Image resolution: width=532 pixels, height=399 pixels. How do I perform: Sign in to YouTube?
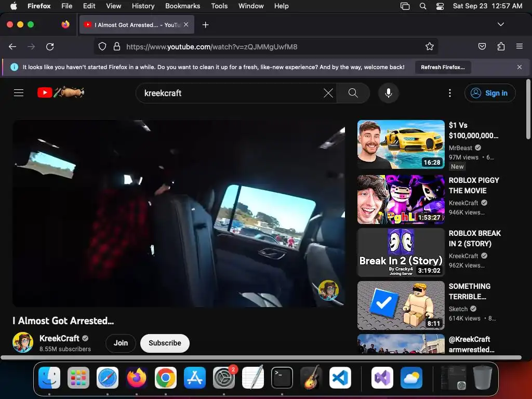[490, 93]
